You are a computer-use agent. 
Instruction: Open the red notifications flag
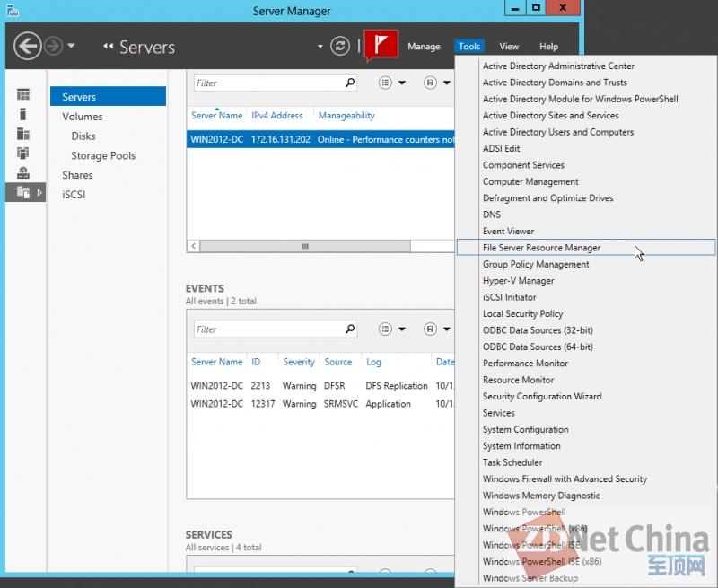click(x=381, y=45)
